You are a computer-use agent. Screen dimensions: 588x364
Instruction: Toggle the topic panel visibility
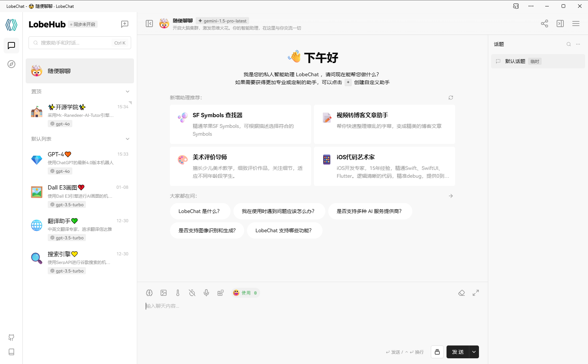click(x=560, y=24)
